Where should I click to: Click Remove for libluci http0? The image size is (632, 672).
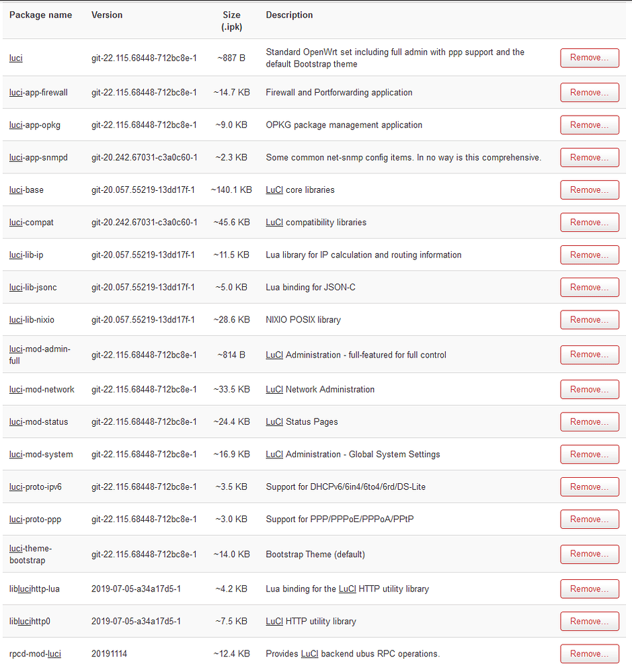[x=590, y=622]
